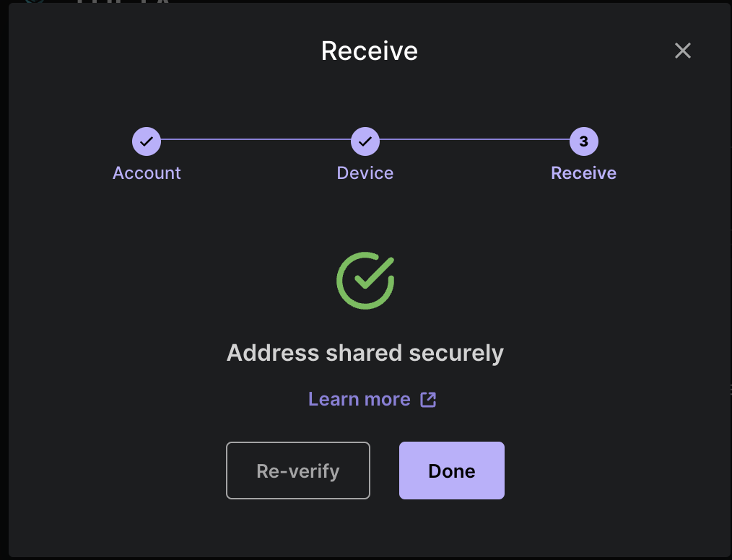Select the Receive step label
This screenshot has width=732, height=560.
(x=583, y=172)
